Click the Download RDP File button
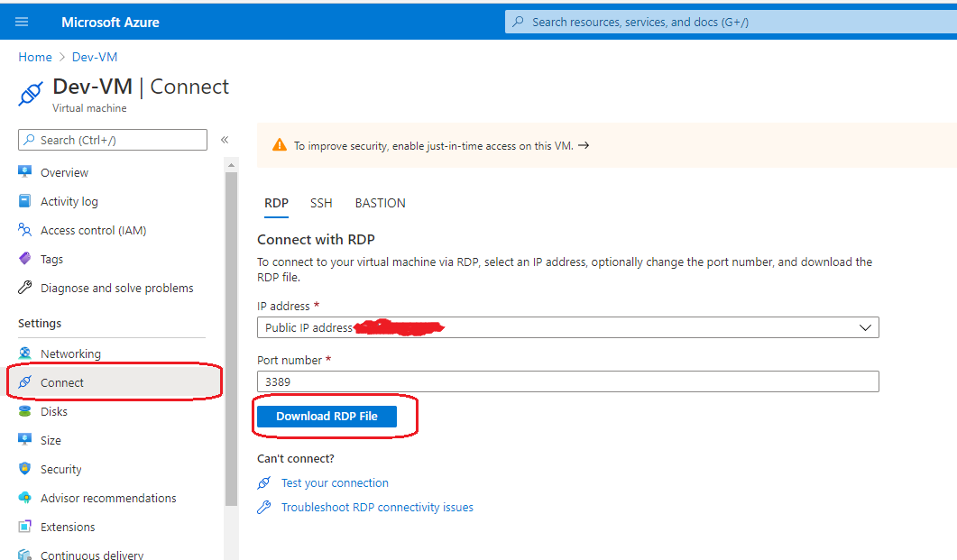Screen dimensions: 957x560 point(327,416)
